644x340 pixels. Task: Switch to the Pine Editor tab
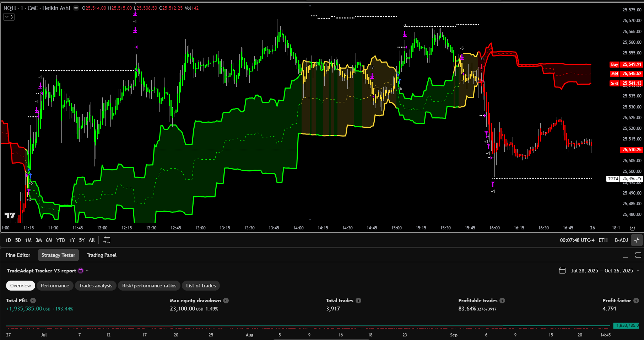(18, 255)
